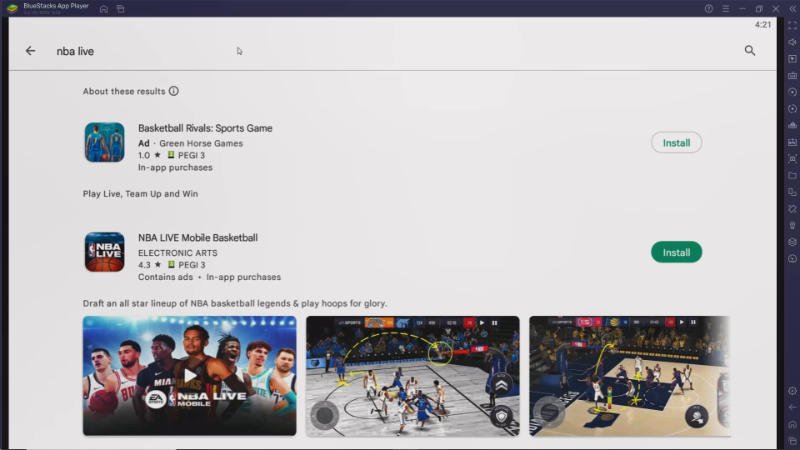Play the NBA LIVE Mobile trailer video
800x450 pixels.
(189, 376)
